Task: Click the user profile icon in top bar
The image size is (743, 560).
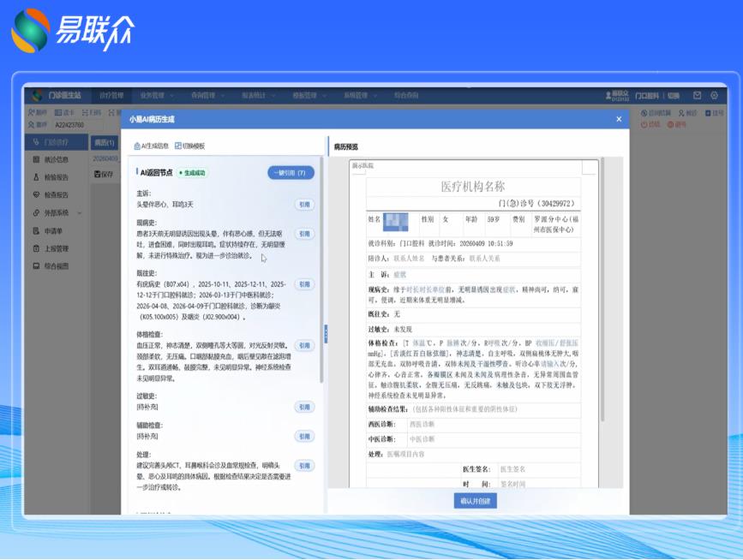Action: tap(608, 95)
